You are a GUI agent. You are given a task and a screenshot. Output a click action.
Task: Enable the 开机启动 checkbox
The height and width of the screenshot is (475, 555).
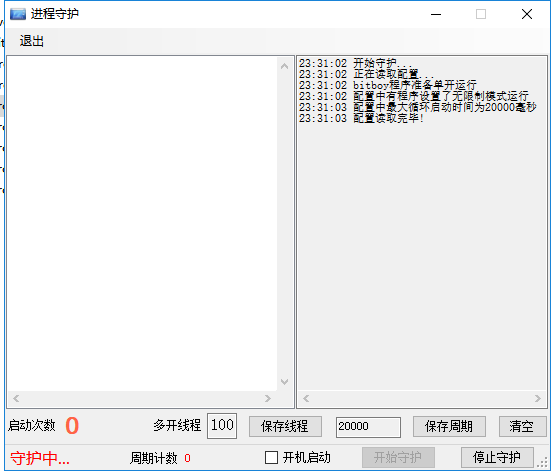coord(271,458)
